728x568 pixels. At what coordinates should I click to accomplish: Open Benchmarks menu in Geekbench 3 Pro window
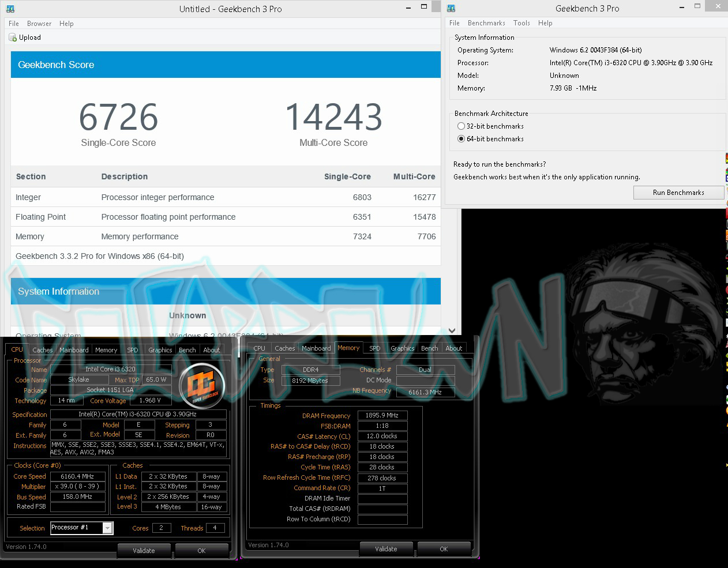point(486,23)
